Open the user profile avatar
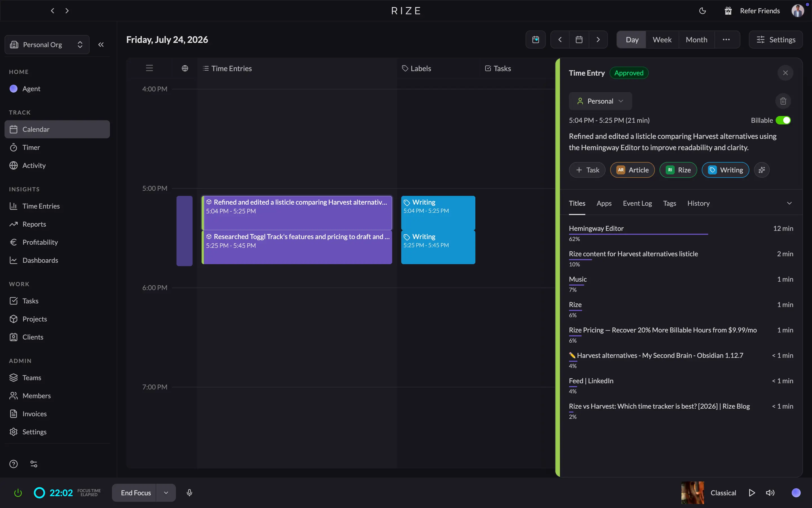The width and height of the screenshot is (812, 508). pyautogui.click(x=798, y=11)
